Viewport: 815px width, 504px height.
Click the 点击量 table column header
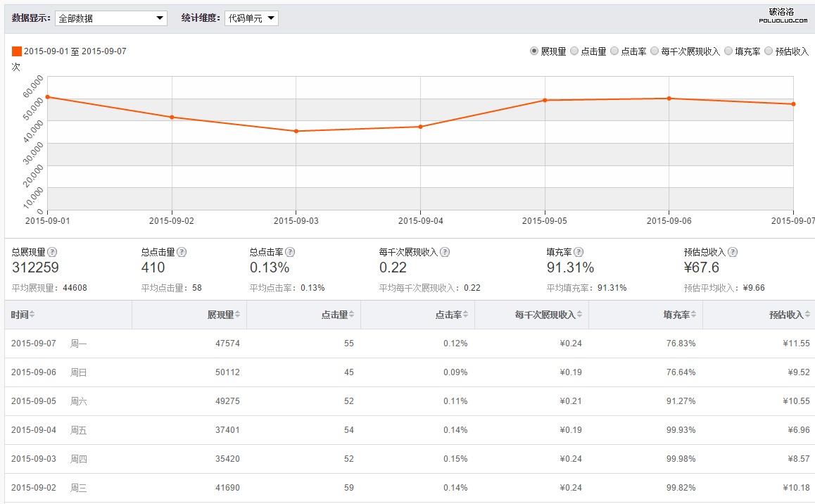coord(334,315)
